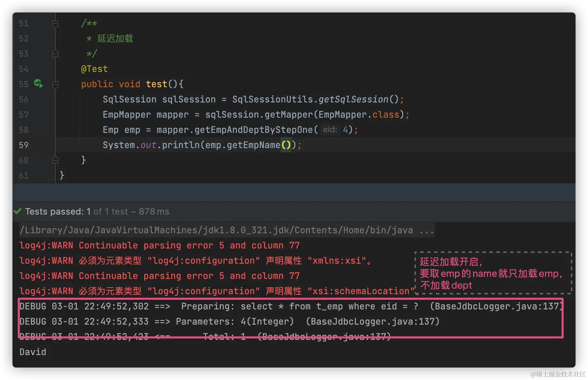Image resolution: width=588 pixels, height=380 pixels.
Task: Collapse the Javadoc comment fold on line 51
Action: coord(55,24)
